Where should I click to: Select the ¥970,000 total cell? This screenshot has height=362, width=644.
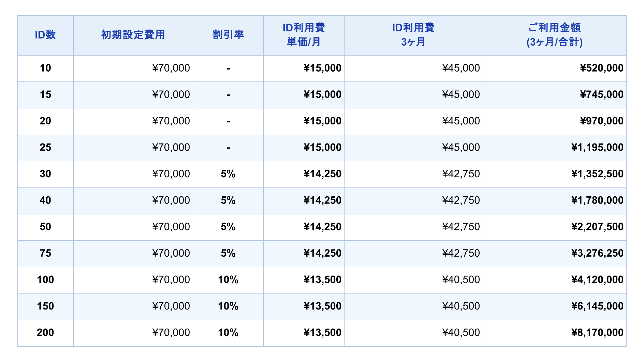pos(601,121)
